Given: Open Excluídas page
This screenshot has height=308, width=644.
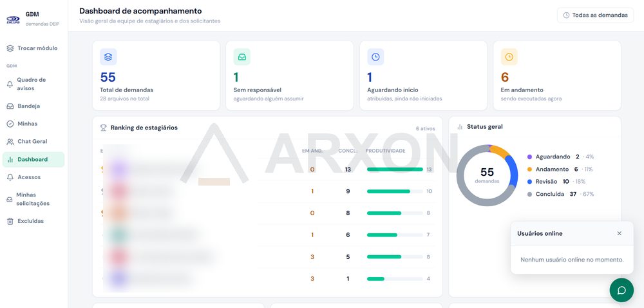Looking at the screenshot, I should coord(33,221).
